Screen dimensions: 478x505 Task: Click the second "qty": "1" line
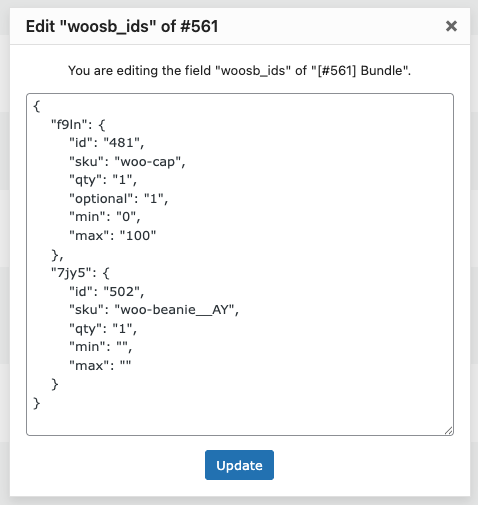[x=103, y=329]
